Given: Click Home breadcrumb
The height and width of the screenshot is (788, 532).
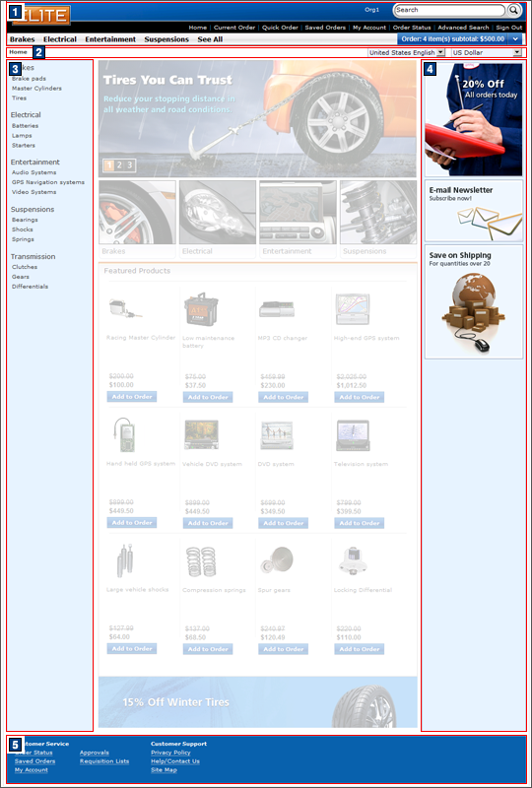Looking at the screenshot, I should 18,52.
